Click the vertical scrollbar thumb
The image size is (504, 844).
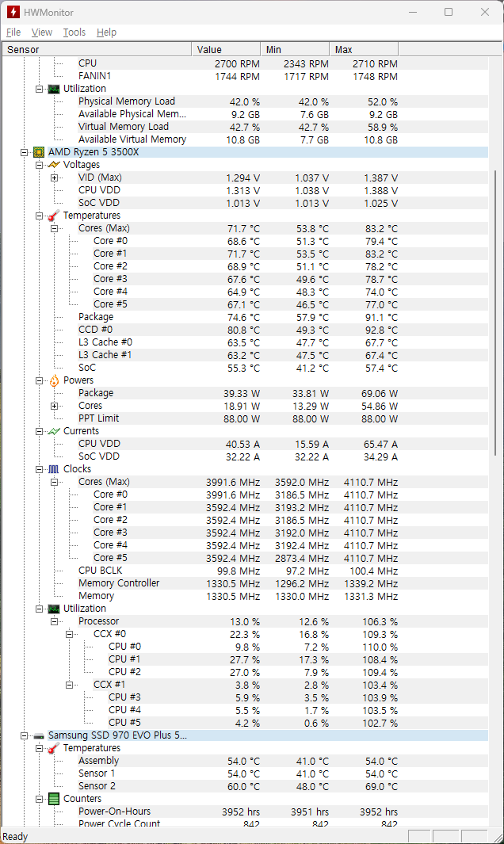pos(495,313)
